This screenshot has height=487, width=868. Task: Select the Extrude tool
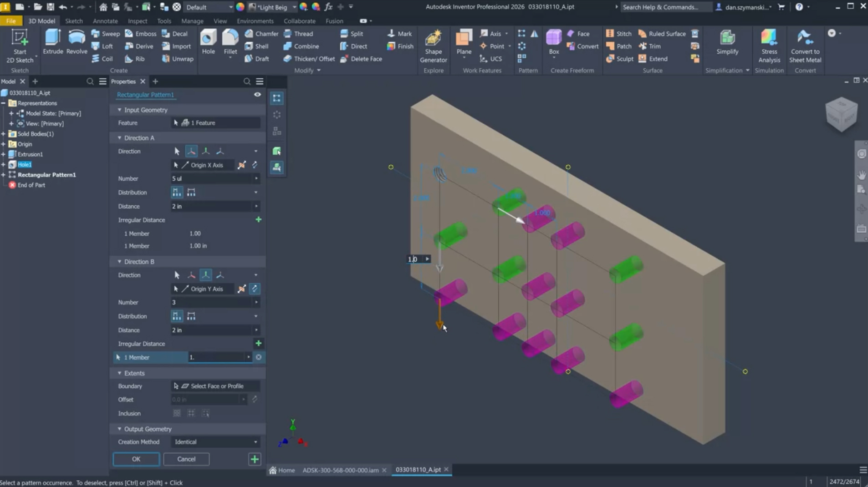(53, 42)
